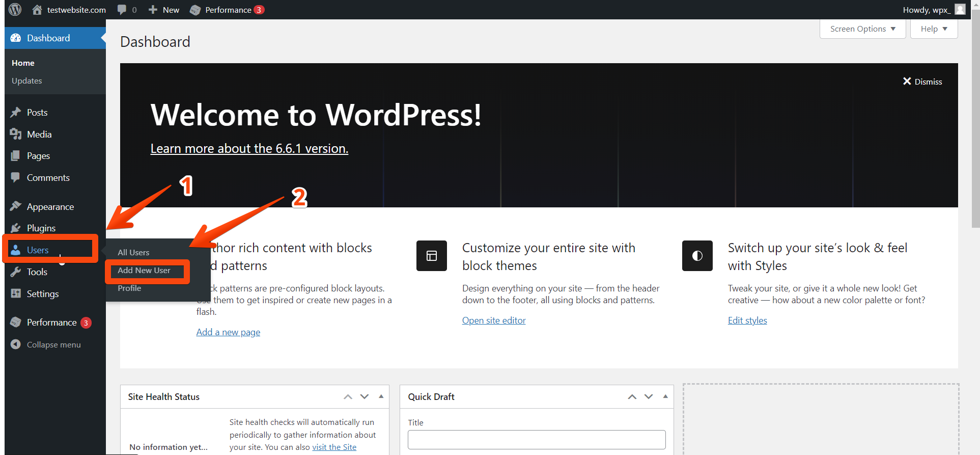
Task: Click the Tools wrench icon
Action: 16,272
